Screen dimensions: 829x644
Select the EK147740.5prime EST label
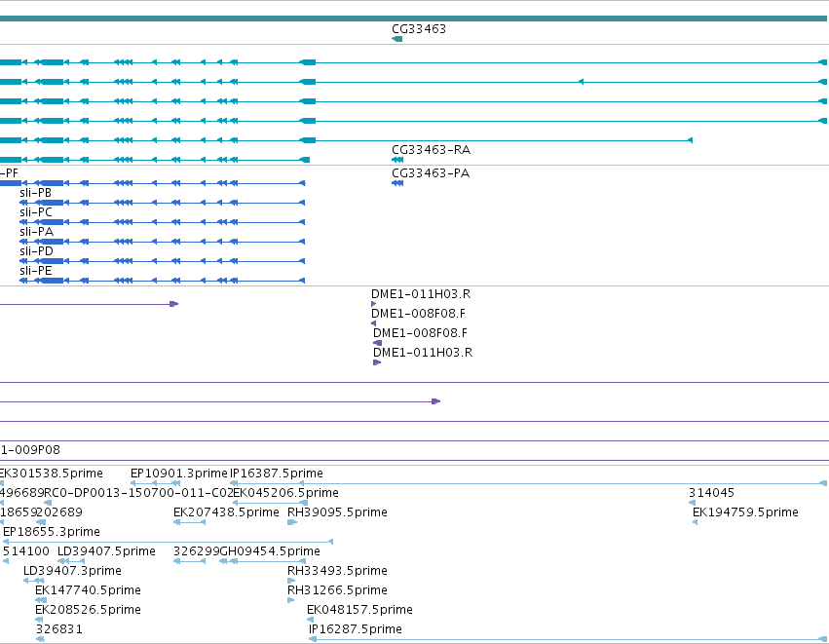(x=88, y=590)
